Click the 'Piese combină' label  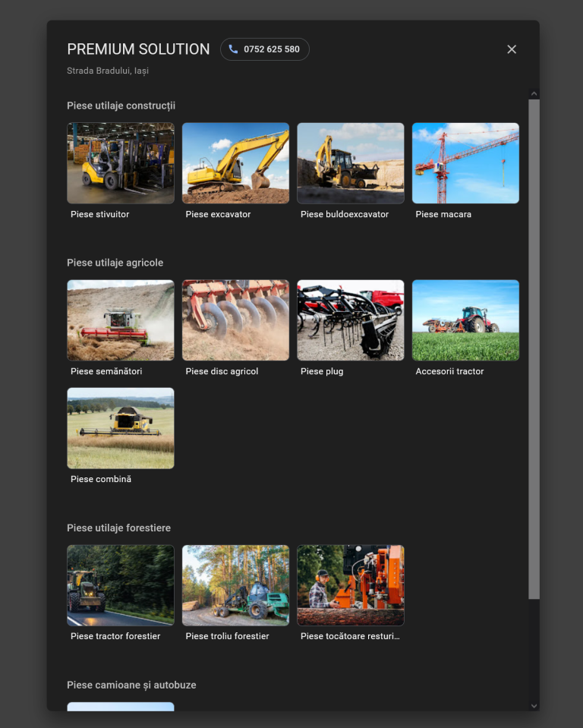(101, 479)
